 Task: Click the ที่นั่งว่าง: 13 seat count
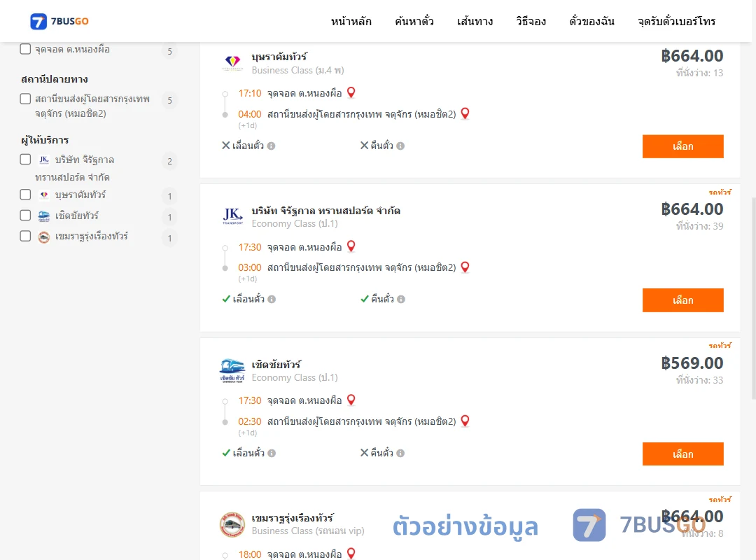(x=699, y=73)
